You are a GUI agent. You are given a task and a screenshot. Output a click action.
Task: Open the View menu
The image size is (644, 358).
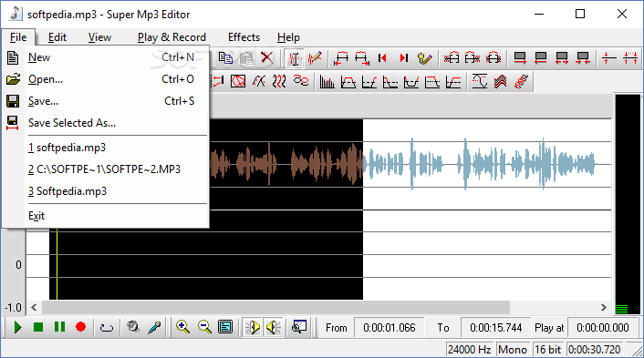[x=99, y=37]
